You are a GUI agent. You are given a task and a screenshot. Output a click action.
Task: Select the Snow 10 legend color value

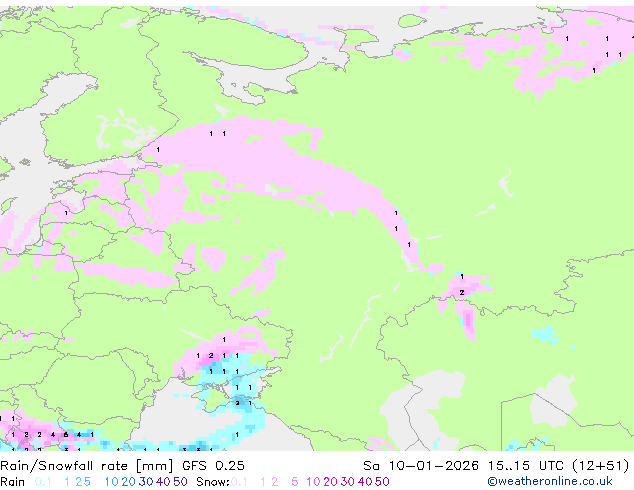pyautogui.click(x=313, y=482)
